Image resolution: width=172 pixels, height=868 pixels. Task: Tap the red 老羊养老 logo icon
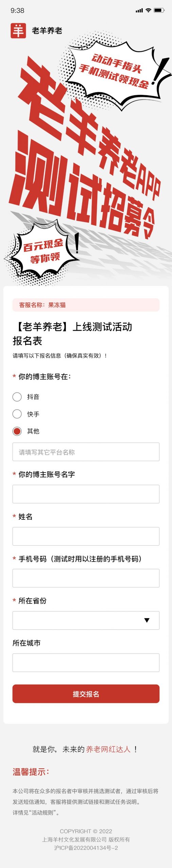point(18,31)
